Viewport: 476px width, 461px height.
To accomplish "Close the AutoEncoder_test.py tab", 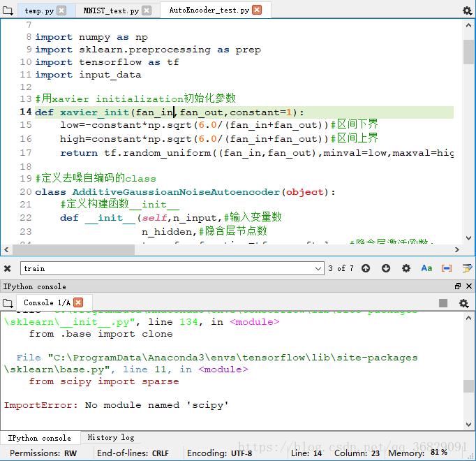I will pos(257,10).
